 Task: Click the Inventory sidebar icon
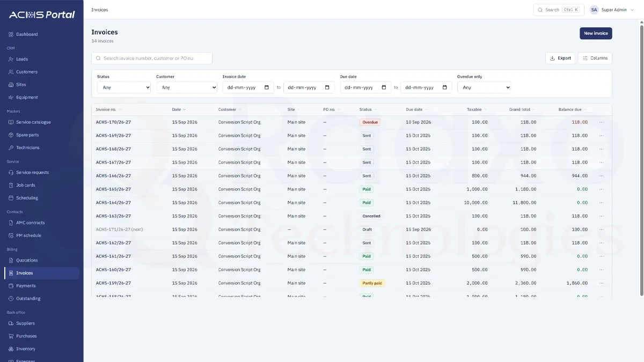click(11, 349)
